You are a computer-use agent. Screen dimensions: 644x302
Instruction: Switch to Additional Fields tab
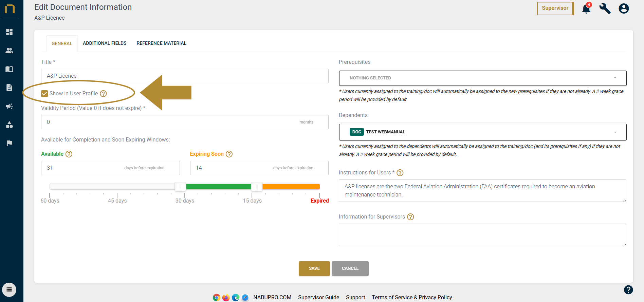tap(105, 43)
